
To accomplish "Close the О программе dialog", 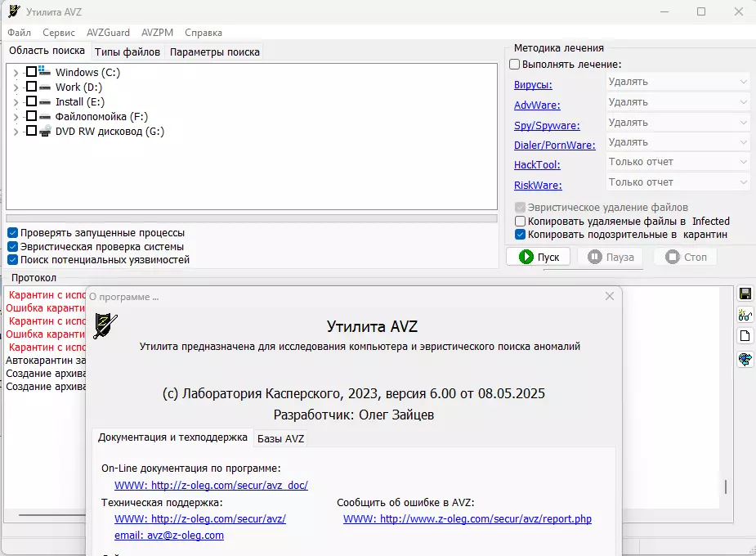I will [610, 296].
